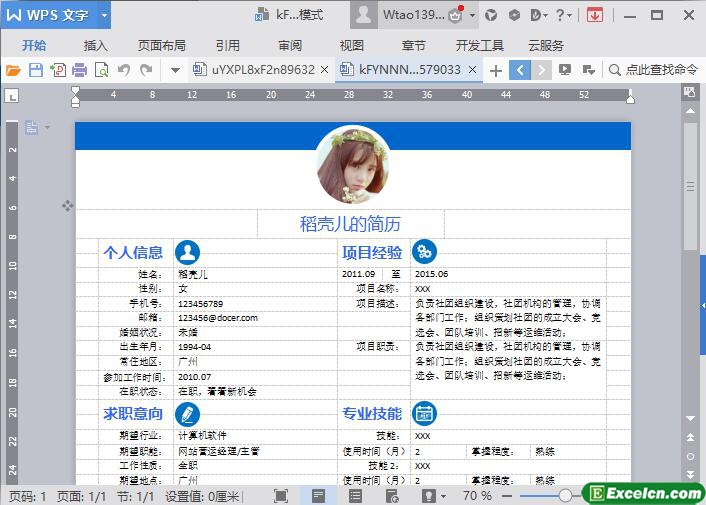Click the 点此查找命令 search field

pyautogui.click(x=660, y=70)
